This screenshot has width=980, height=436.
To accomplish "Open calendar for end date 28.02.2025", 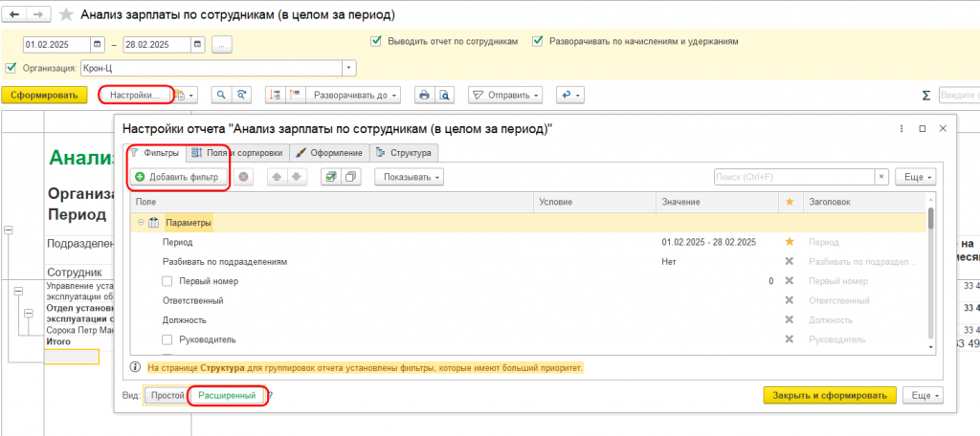I will coord(198,44).
